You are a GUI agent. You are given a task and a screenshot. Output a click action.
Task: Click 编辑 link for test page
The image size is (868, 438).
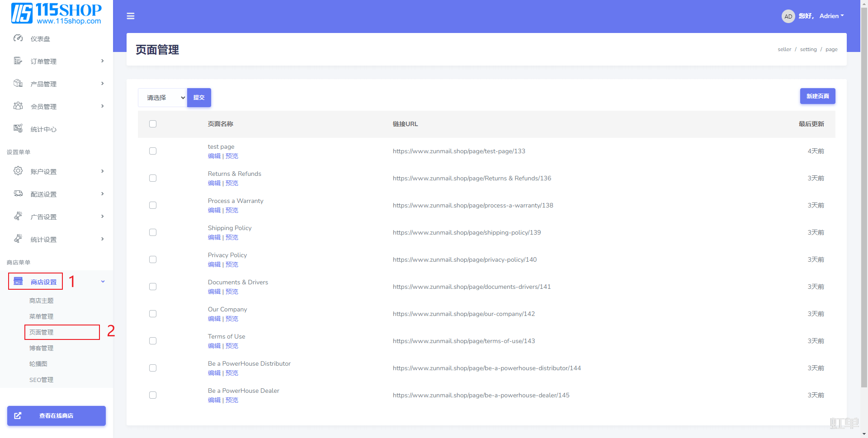pos(214,156)
